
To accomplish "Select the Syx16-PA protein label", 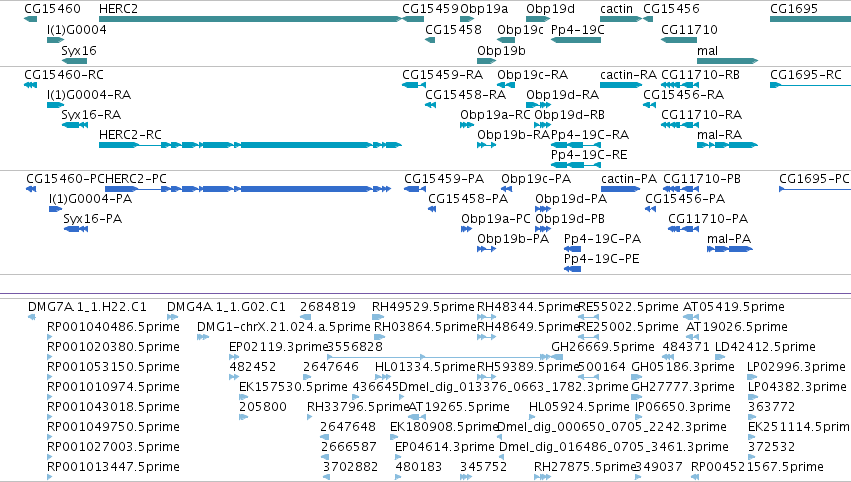I will (x=93, y=219).
